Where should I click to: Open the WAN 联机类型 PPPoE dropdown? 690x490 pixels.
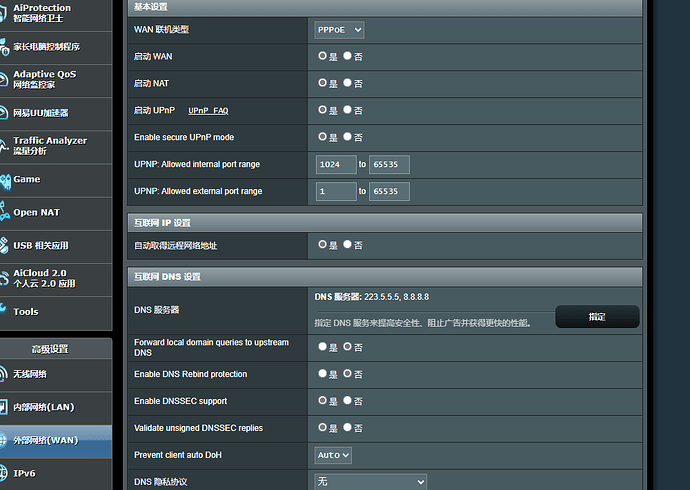coord(339,30)
